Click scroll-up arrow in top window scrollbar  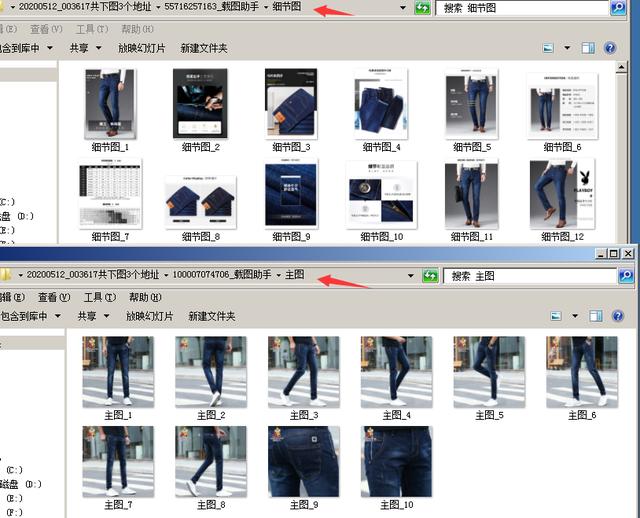tap(621, 67)
